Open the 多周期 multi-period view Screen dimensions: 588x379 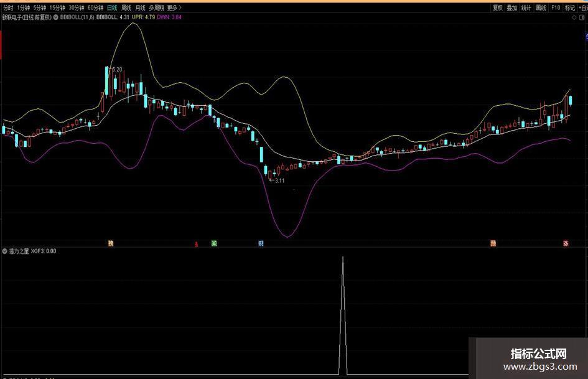pos(156,7)
